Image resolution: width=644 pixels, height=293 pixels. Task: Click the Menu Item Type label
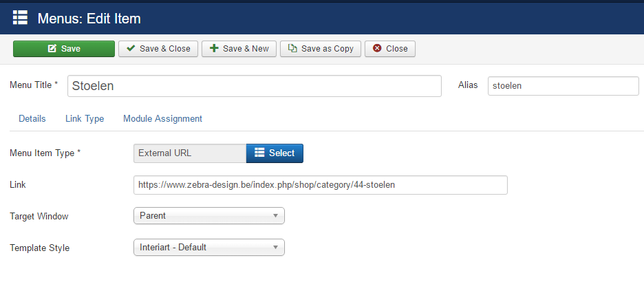[x=45, y=153]
